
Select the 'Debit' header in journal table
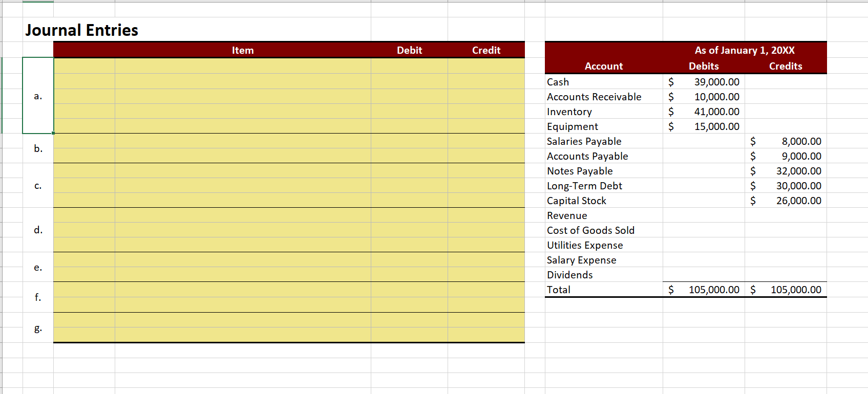tap(410, 50)
